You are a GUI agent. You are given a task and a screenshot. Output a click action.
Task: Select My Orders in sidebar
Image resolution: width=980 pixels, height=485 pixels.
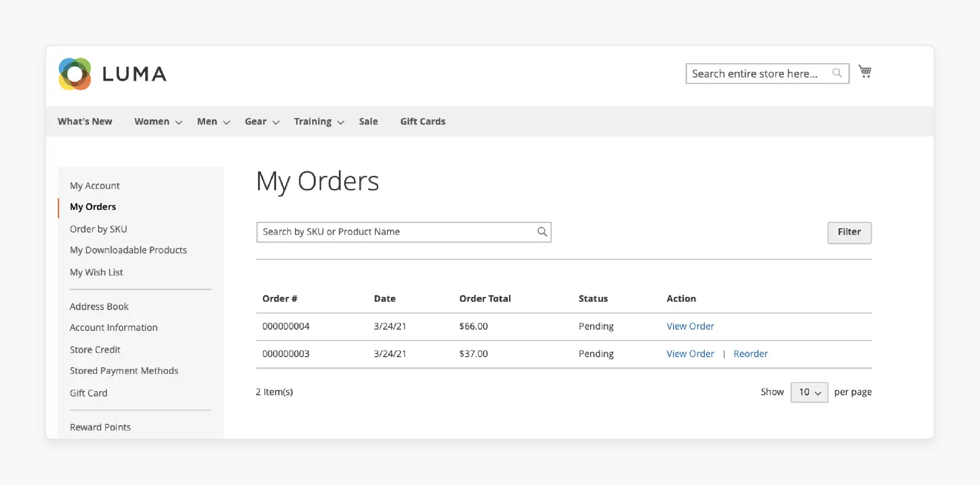point(93,207)
